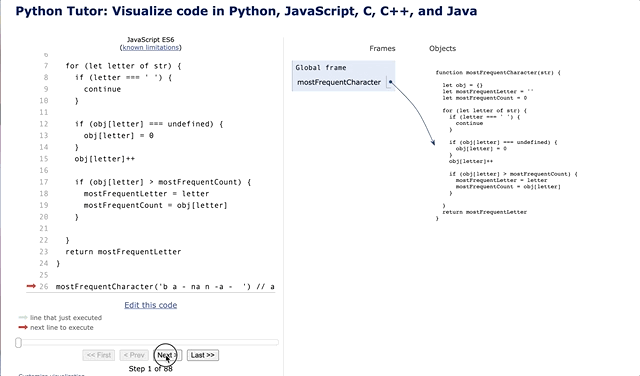Click the middle of the step slider track
Viewport: 640px width, 376px height.
[x=148, y=342]
